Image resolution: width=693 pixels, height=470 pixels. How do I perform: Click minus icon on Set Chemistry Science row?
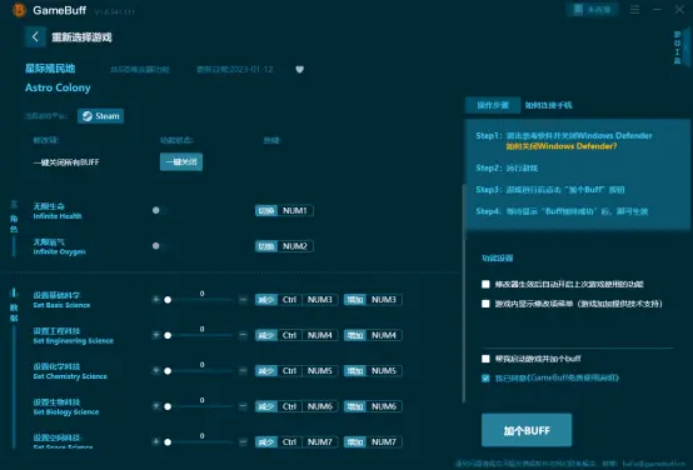pyautogui.click(x=243, y=371)
